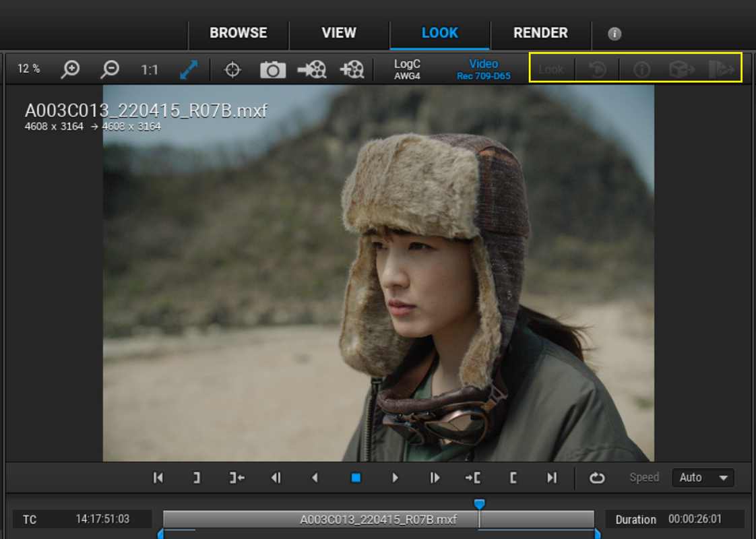Jump to the last frame of the clip
Viewport: 756px width, 539px height.
click(x=552, y=478)
